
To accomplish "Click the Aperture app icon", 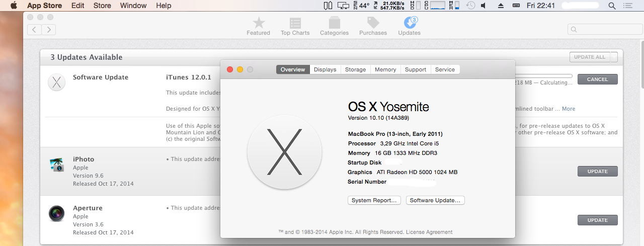I will tap(56, 213).
